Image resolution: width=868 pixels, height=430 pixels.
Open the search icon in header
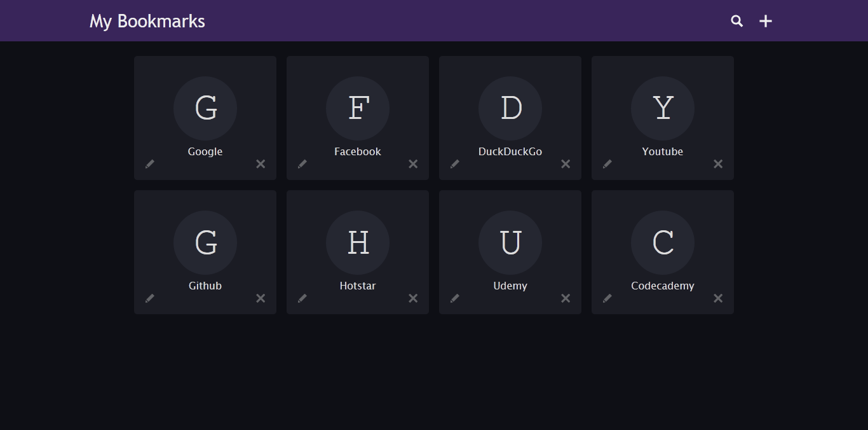click(x=736, y=21)
